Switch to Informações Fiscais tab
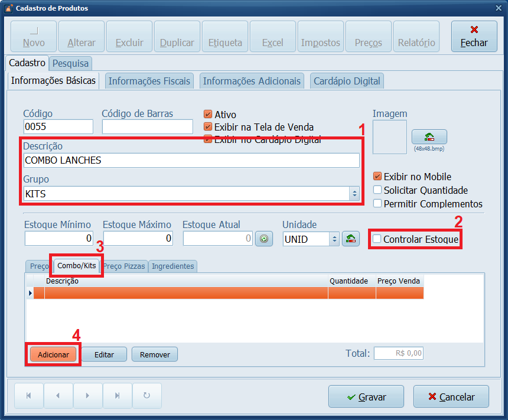Screen dimensions: 508x420 point(149,81)
